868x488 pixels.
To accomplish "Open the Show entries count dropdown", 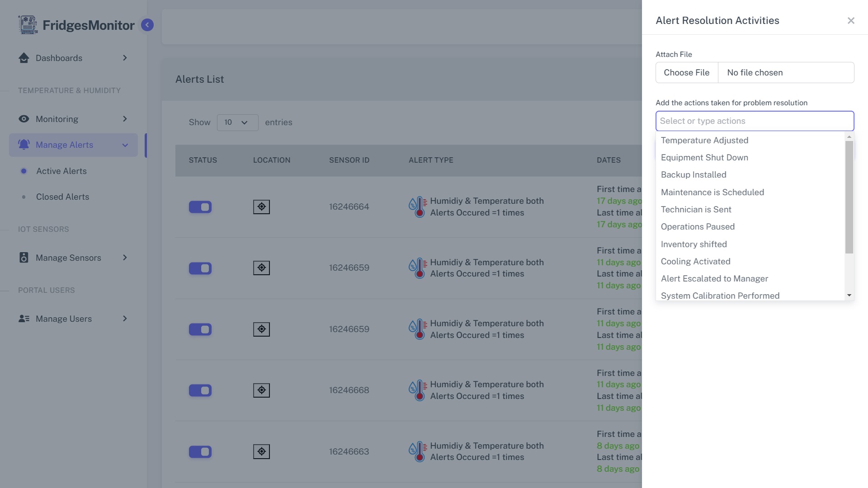I will click(x=237, y=122).
